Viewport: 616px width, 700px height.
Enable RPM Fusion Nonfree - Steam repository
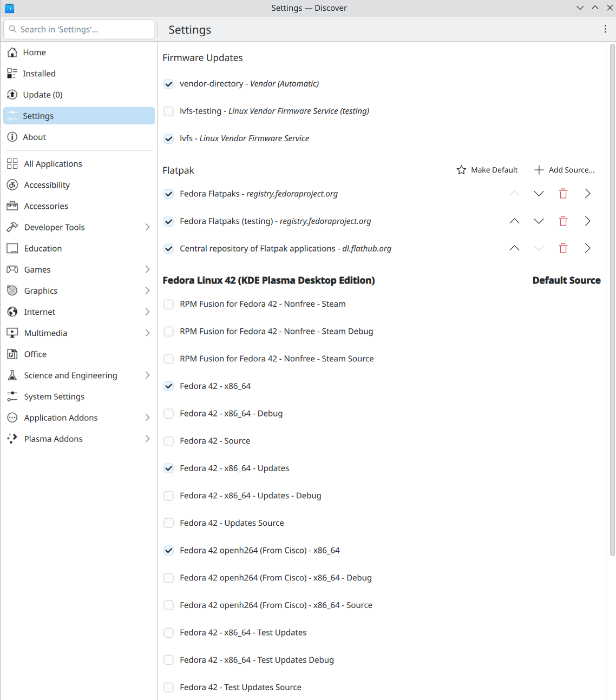pos(169,304)
